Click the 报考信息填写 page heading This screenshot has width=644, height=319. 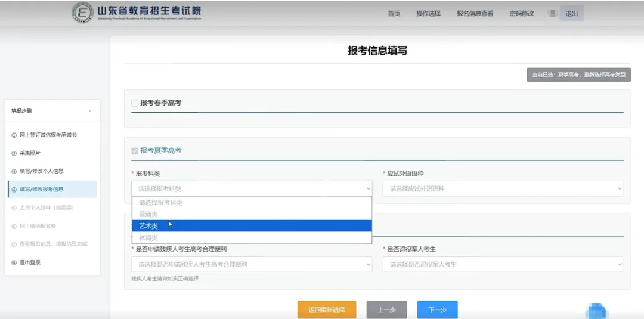pyautogui.click(x=377, y=51)
